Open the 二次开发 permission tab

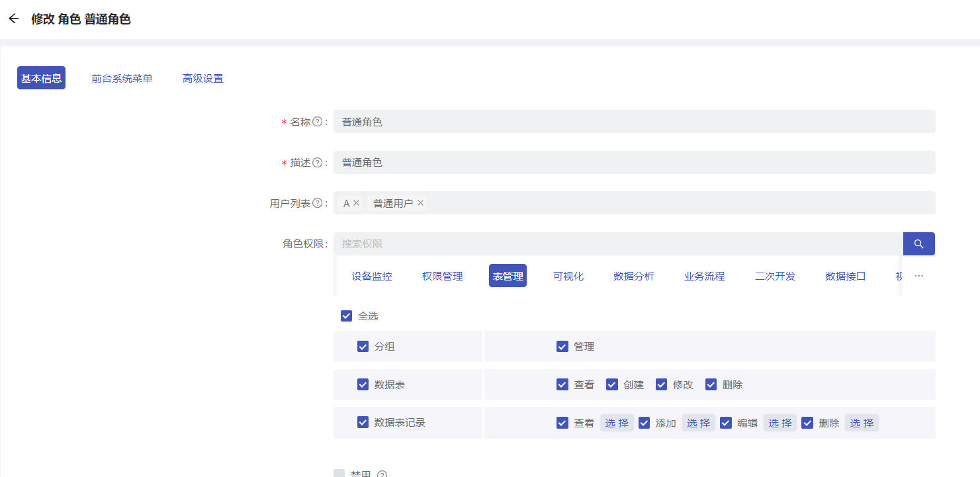click(775, 276)
